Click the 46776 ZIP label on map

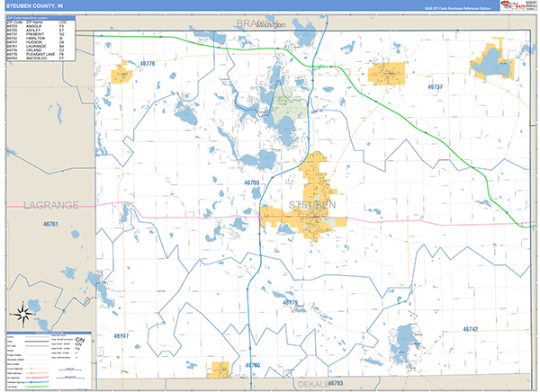pyautogui.click(x=148, y=64)
